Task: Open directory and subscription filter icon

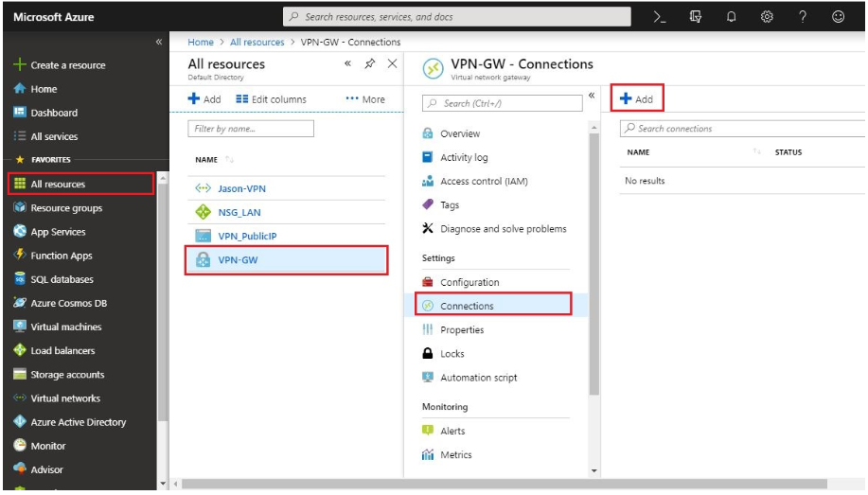Action: [x=696, y=17]
